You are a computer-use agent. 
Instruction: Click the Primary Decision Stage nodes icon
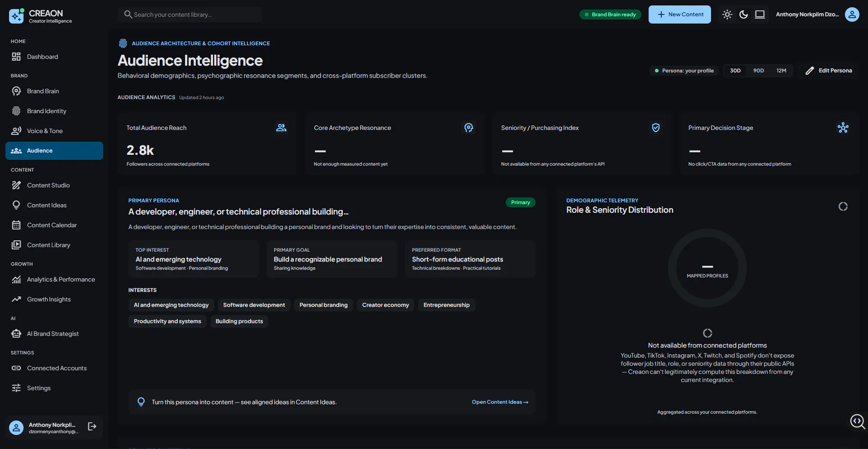(843, 128)
